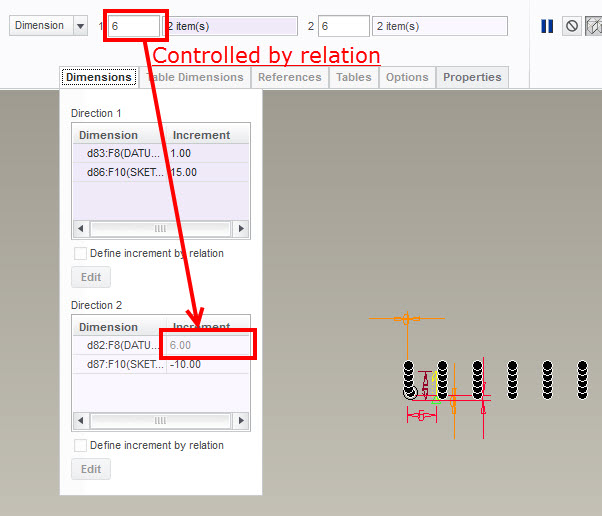Enable Direction 2 Define increment by relation
This screenshot has width=602, height=516.
[80, 446]
